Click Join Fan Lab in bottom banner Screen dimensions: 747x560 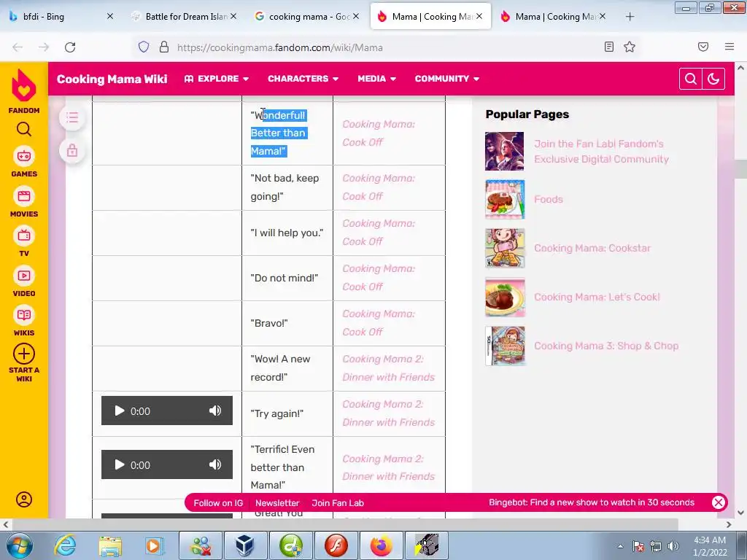point(338,503)
